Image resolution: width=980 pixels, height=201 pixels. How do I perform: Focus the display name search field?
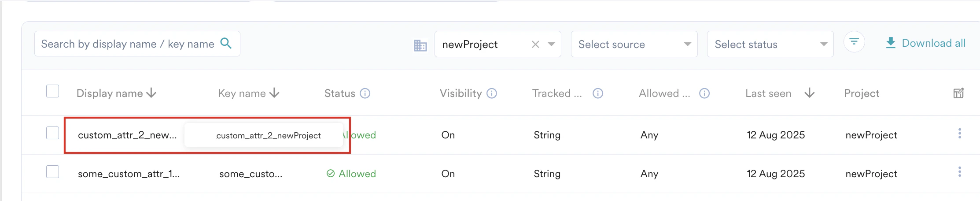(127, 44)
